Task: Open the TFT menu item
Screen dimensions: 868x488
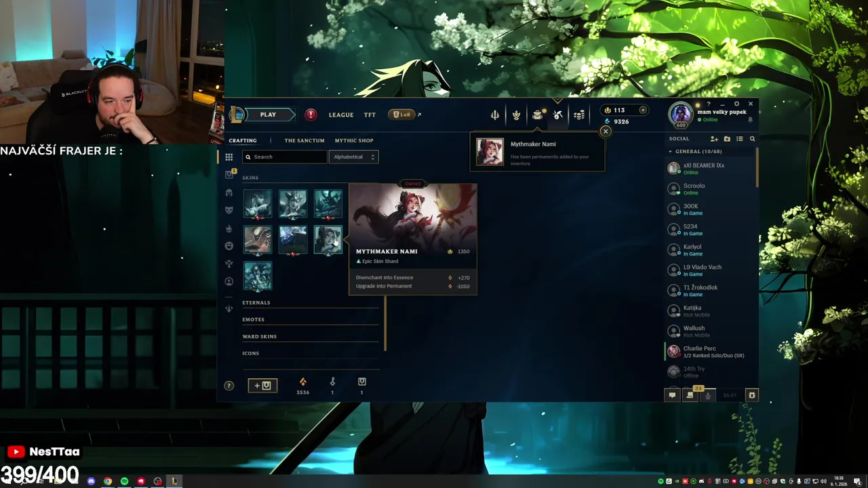Action: (x=370, y=115)
